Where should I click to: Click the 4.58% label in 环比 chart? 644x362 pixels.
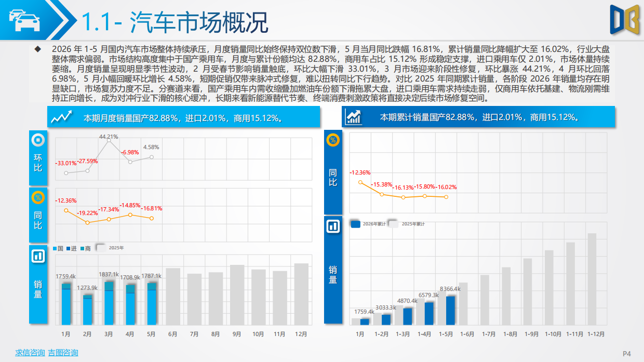click(151, 147)
